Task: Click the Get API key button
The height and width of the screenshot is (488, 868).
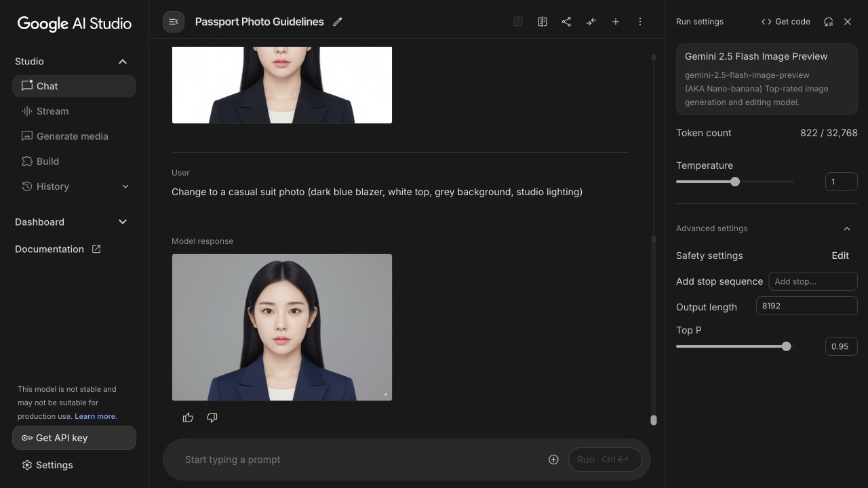Action: 74,438
